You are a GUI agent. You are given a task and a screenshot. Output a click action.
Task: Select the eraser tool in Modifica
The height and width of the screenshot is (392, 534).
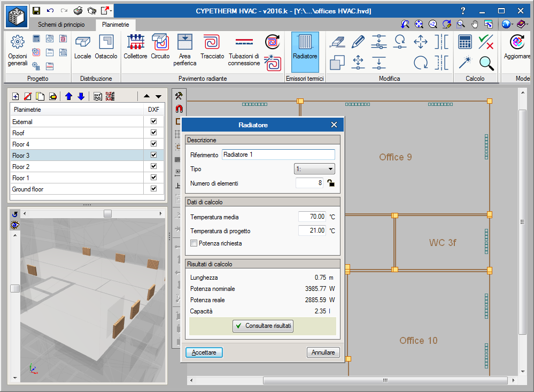[337, 42]
